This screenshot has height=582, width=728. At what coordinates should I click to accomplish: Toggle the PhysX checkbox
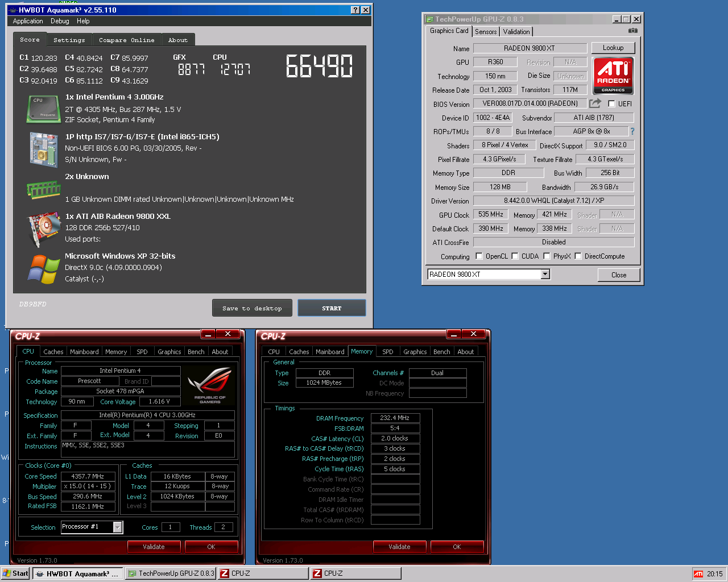click(547, 256)
